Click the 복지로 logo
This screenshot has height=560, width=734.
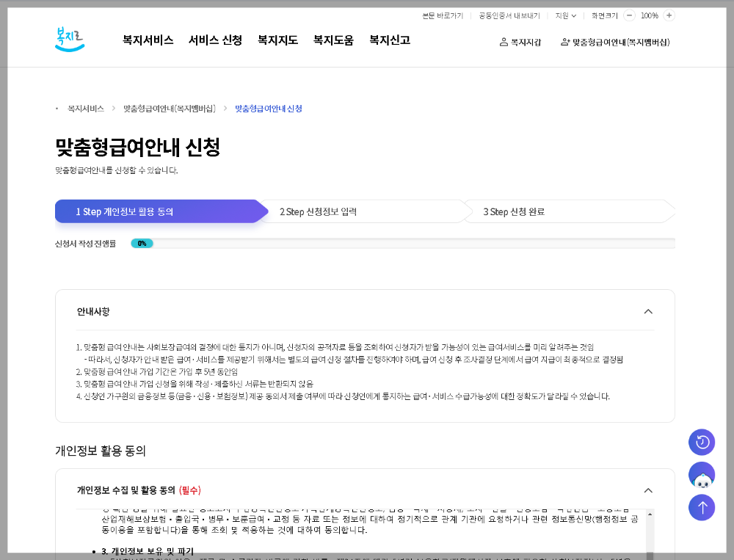click(70, 40)
